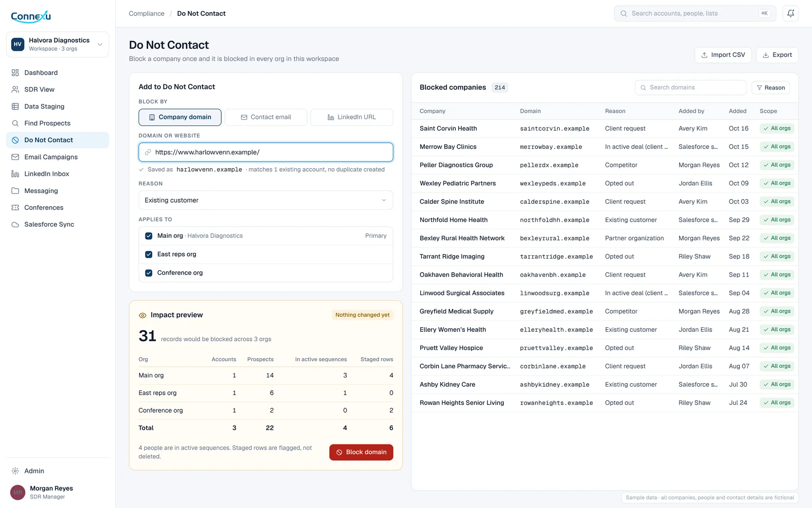The height and width of the screenshot is (508, 812).
Task: Click the 214 blocked companies count badge
Action: coord(500,87)
